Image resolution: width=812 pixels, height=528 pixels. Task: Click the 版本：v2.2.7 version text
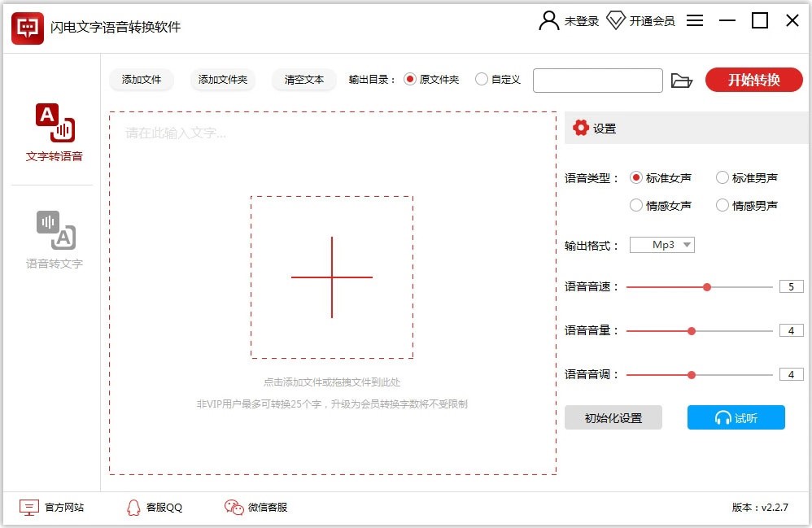760,508
